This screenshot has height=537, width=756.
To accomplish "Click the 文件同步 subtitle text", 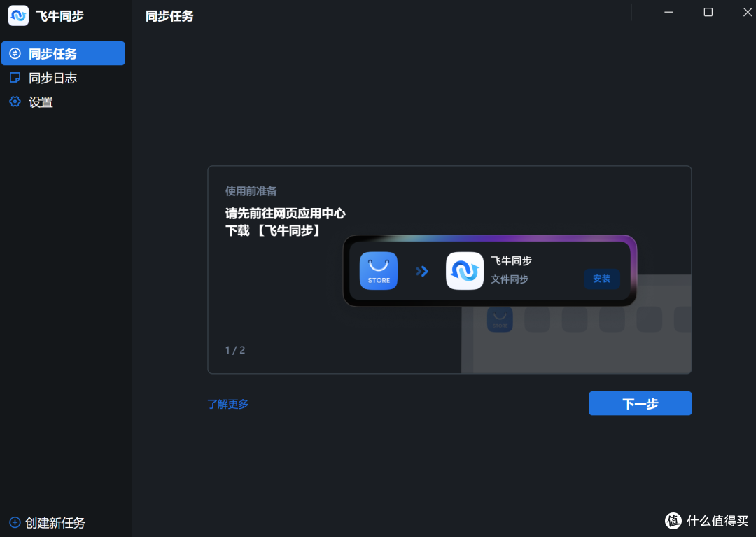I will point(510,279).
